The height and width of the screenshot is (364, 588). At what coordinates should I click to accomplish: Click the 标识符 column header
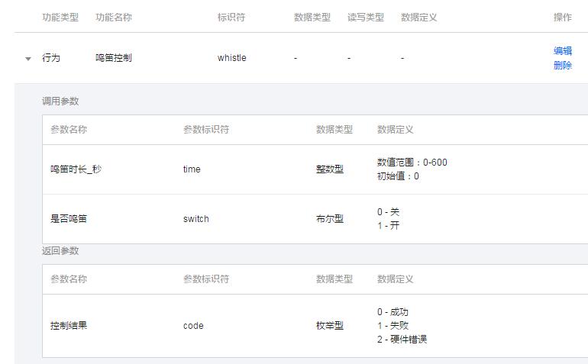231,18
